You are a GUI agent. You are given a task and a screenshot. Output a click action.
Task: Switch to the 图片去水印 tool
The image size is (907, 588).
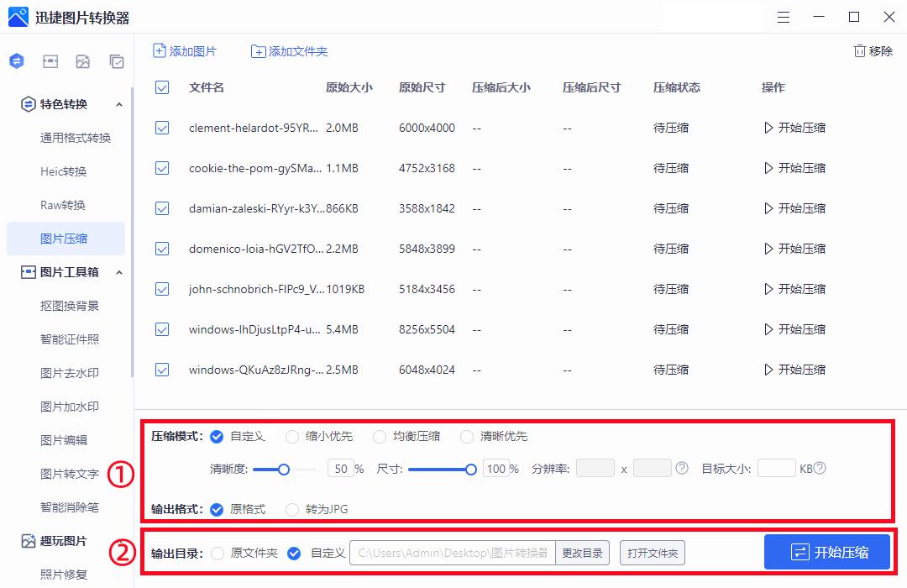pyautogui.click(x=67, y=373)
